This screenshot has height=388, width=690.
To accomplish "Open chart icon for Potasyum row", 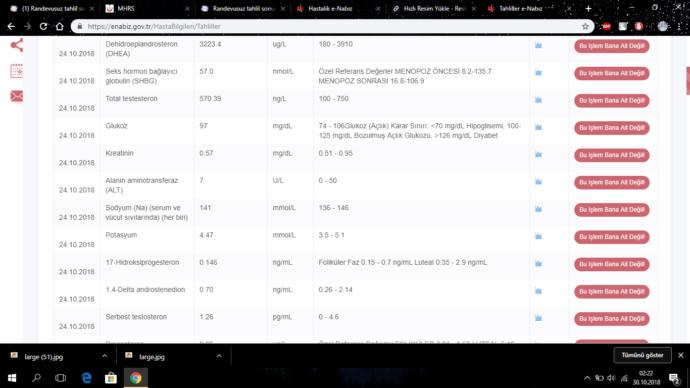I will coord(538,236).
